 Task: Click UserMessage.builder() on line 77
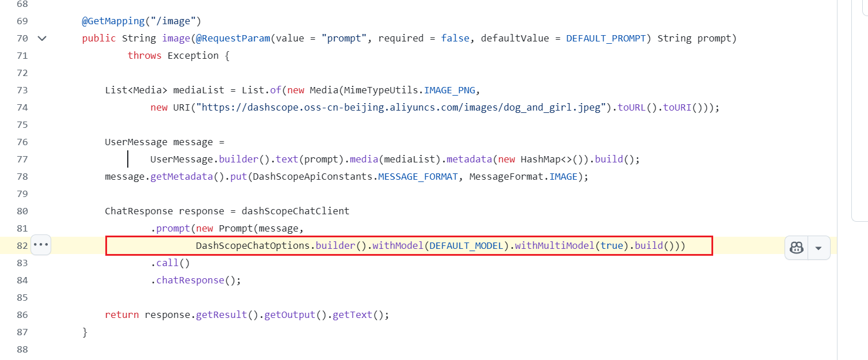coord(210,160)
